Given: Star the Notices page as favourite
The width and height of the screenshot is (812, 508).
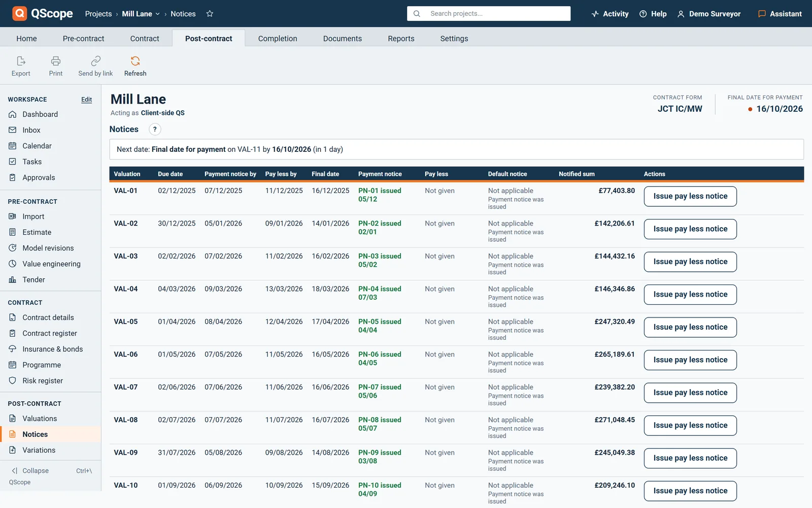Looking at the screenshot, I should [210, 14].
